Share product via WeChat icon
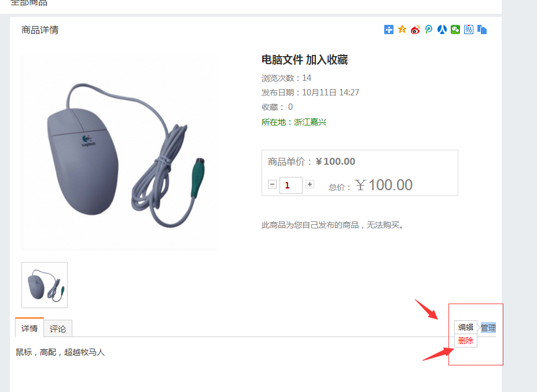The width and height of the screenshot is (537, 392). point(455,29)
